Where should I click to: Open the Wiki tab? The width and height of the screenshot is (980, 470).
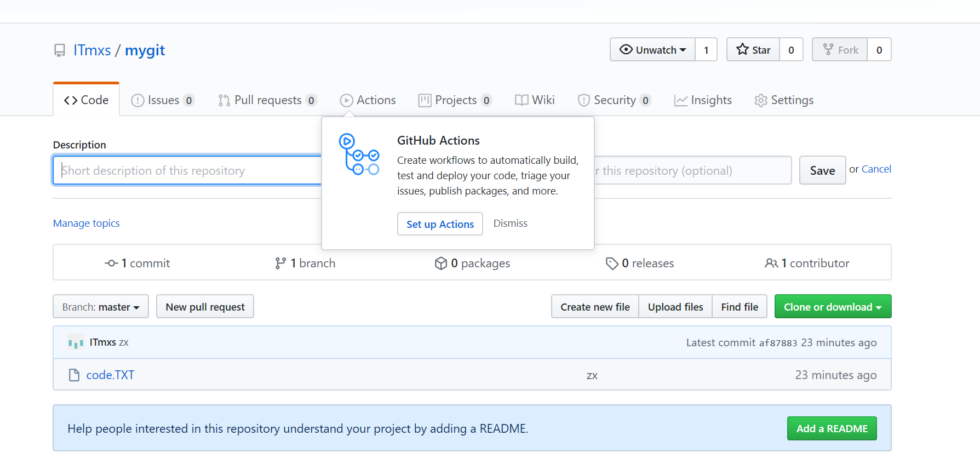point(535,100)
